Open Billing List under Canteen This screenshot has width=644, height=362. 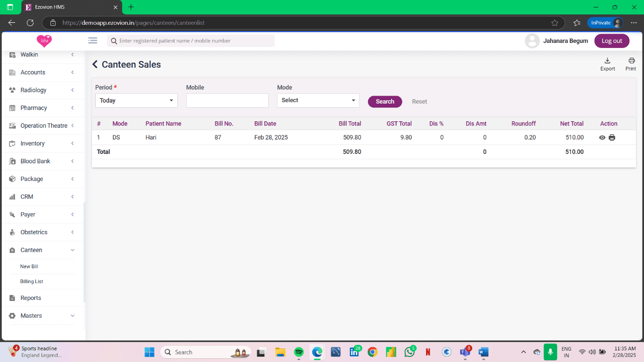pyautogui.click(x=32, y=282)
